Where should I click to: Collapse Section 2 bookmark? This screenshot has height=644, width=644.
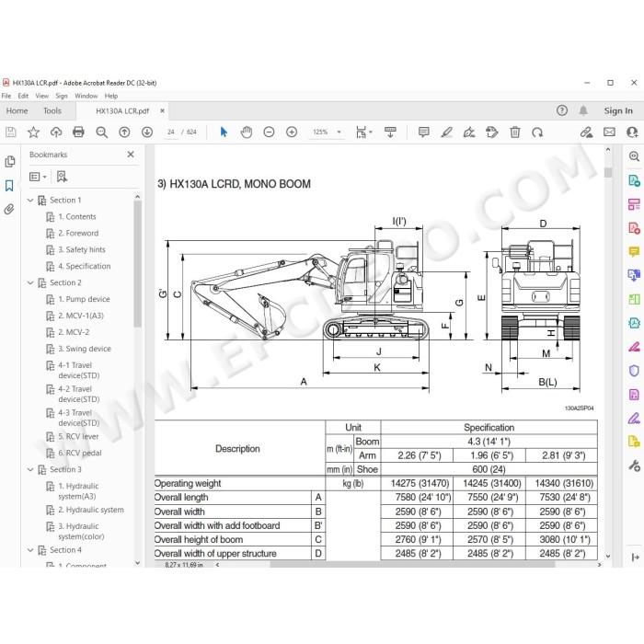click(x=30, y=283)
